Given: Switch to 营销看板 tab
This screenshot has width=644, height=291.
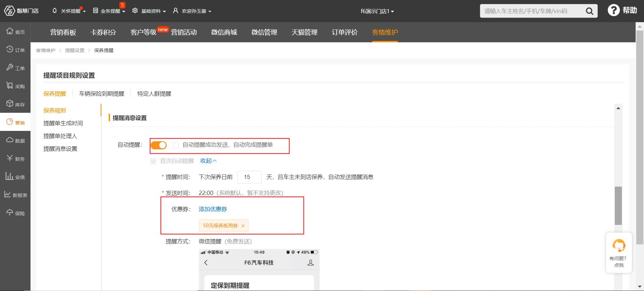Looking at the screenshot, I should 63,32.
